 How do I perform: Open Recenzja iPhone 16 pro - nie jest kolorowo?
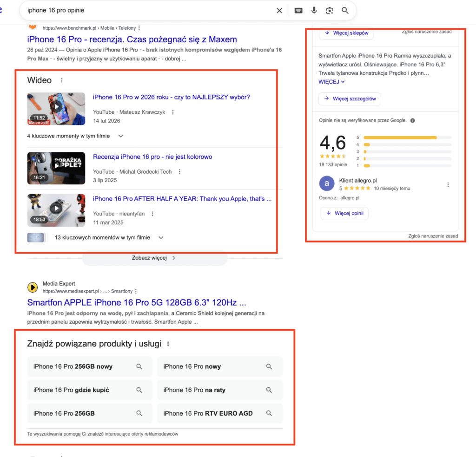click(152, 157)
